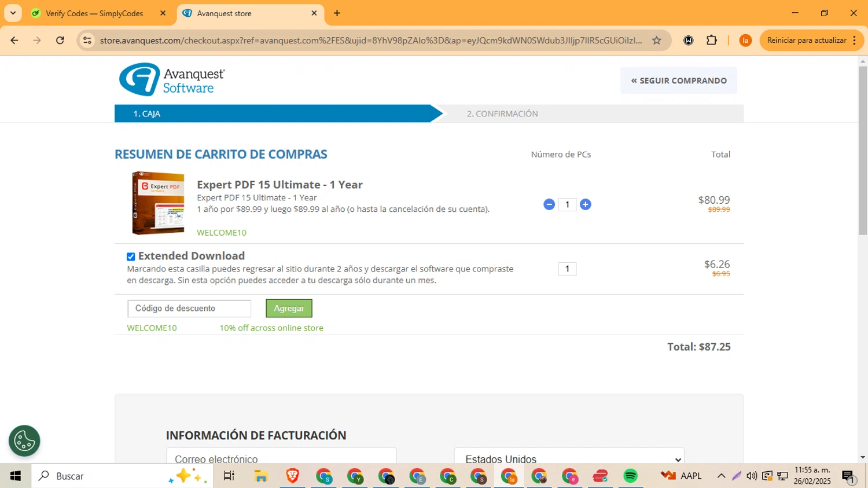868x488 pixels.
Task: Click the INFORMACIÓN DE FACTURACIÓN heading
Action: (x=256, y=435)
